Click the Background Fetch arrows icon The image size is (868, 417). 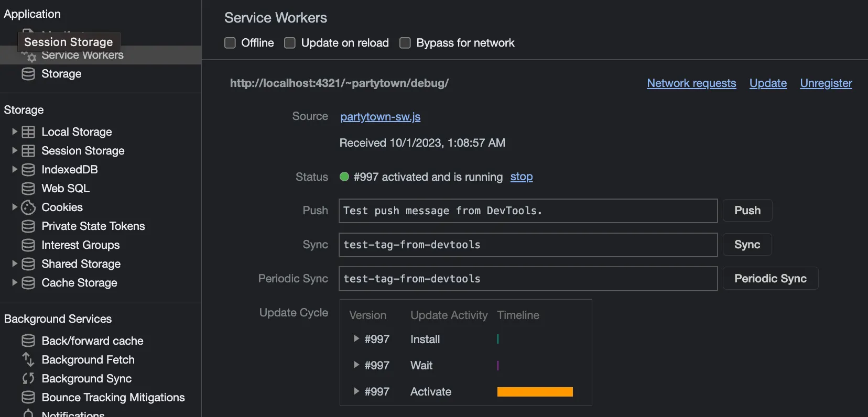28,360
